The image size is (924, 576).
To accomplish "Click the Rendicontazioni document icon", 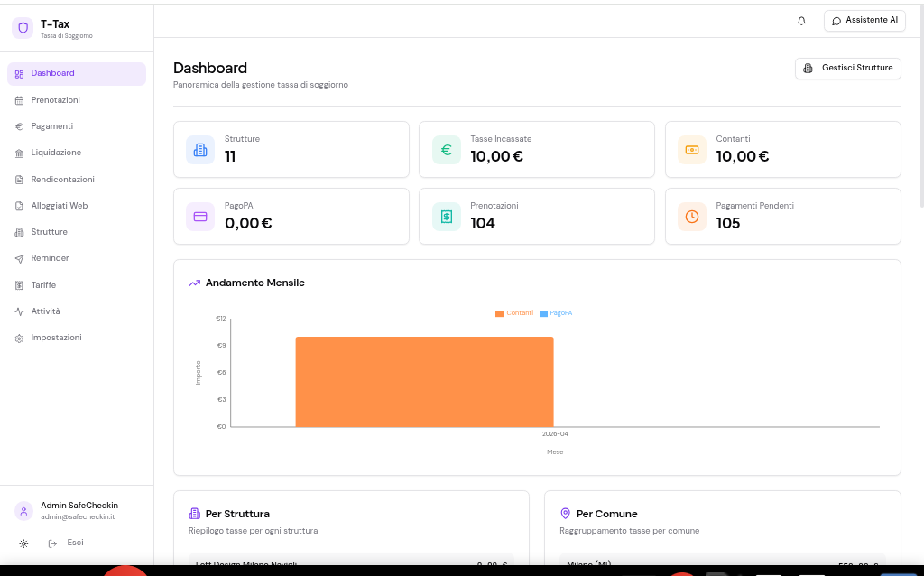I will coord(20,180).
